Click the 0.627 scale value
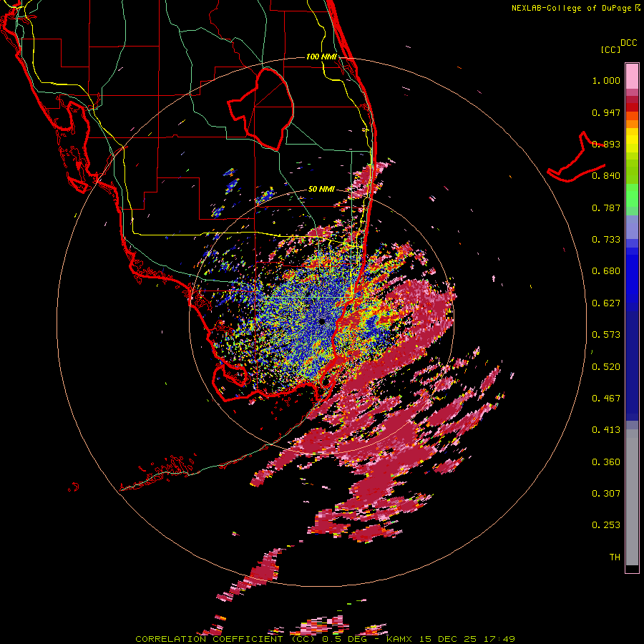644x644 pixels. [606, 303]
